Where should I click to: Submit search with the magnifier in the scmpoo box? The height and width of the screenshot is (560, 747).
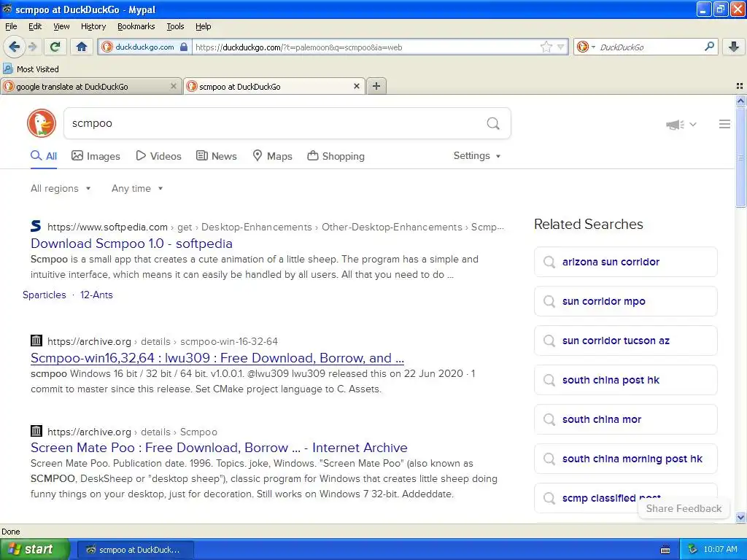coord(493,124)
